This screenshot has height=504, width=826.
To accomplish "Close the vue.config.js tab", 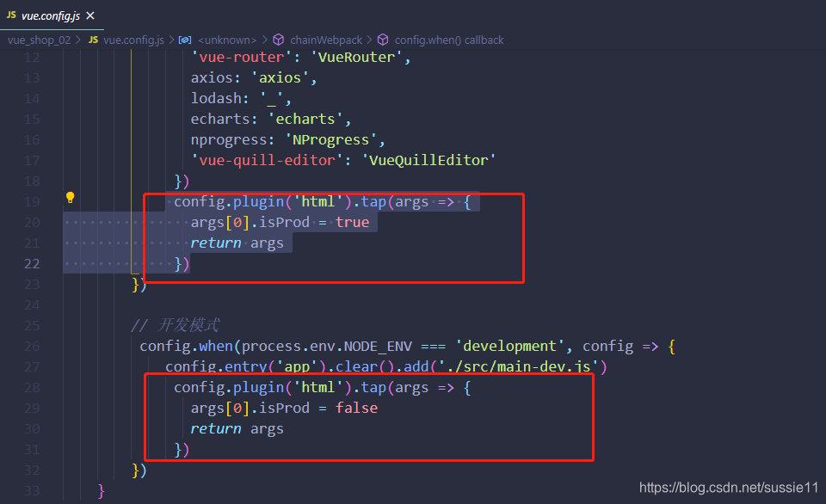I will pos(90,15).
